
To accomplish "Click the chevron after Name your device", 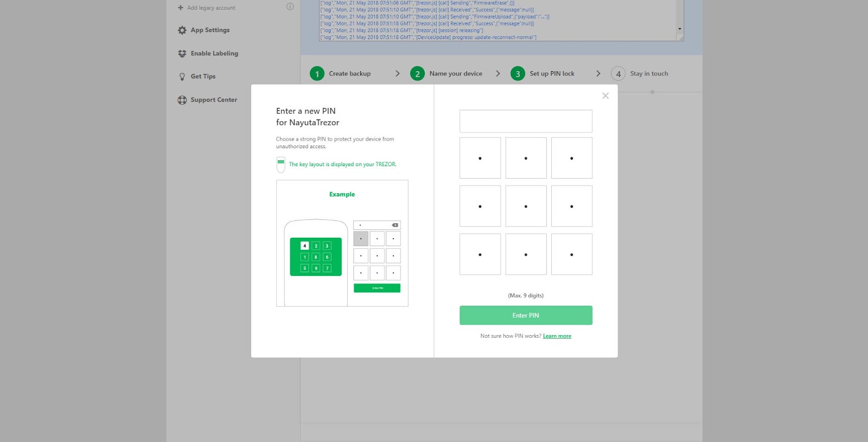I will tap(498, 74).
